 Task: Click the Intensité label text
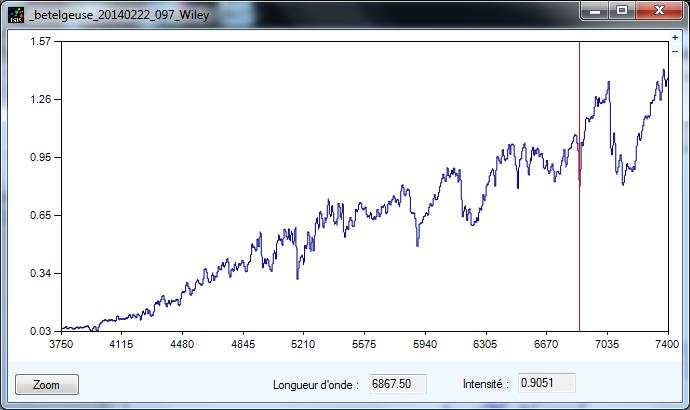(x=485, y=384)
